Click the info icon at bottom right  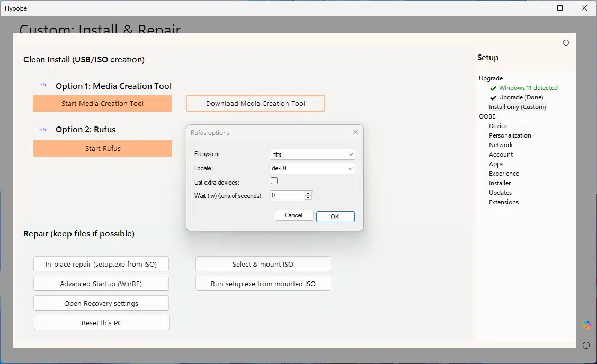(586, 345)
